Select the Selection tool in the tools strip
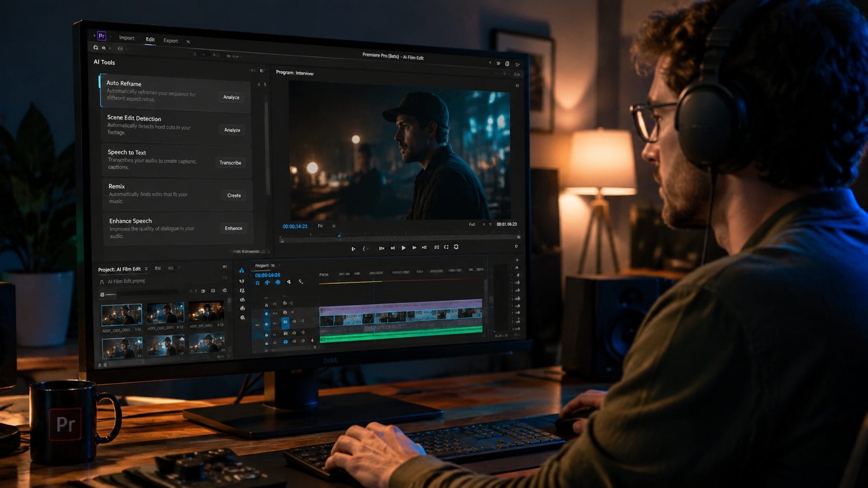Screen dimensions: 868x488 (x=241, y=271)
